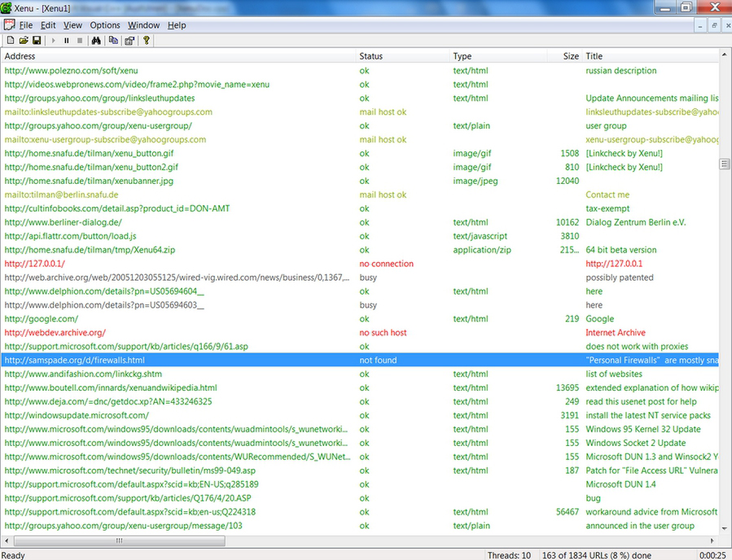Click the 'Threads: 10' status bar entry
The image size is (732, 560).
[510, 555]
